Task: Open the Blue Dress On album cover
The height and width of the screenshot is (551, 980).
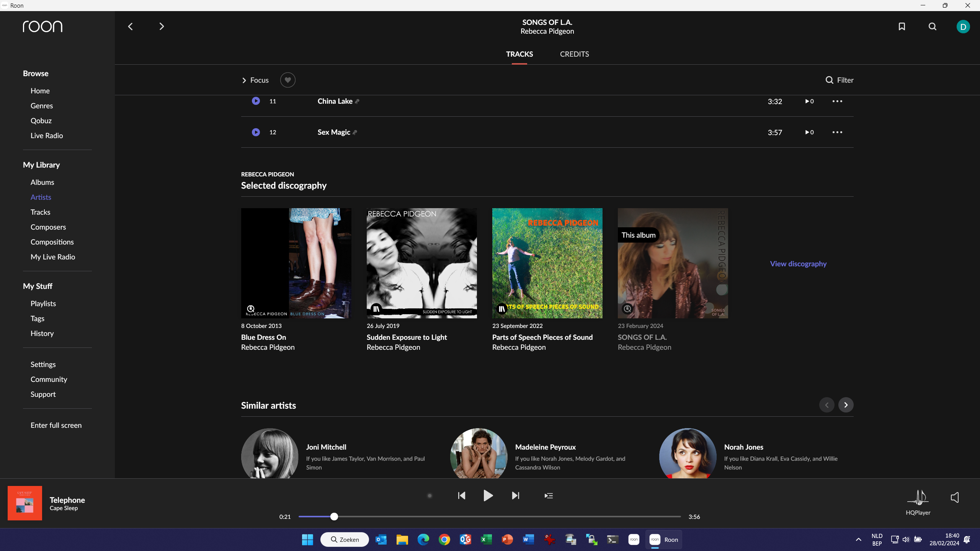Action: pyautogui.click(x=296, y=263)
